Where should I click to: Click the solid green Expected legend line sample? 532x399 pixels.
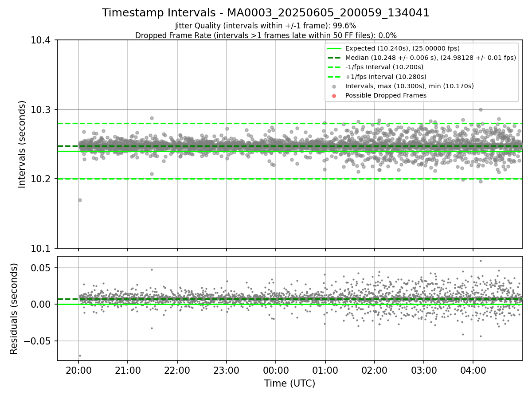[334, 48]
